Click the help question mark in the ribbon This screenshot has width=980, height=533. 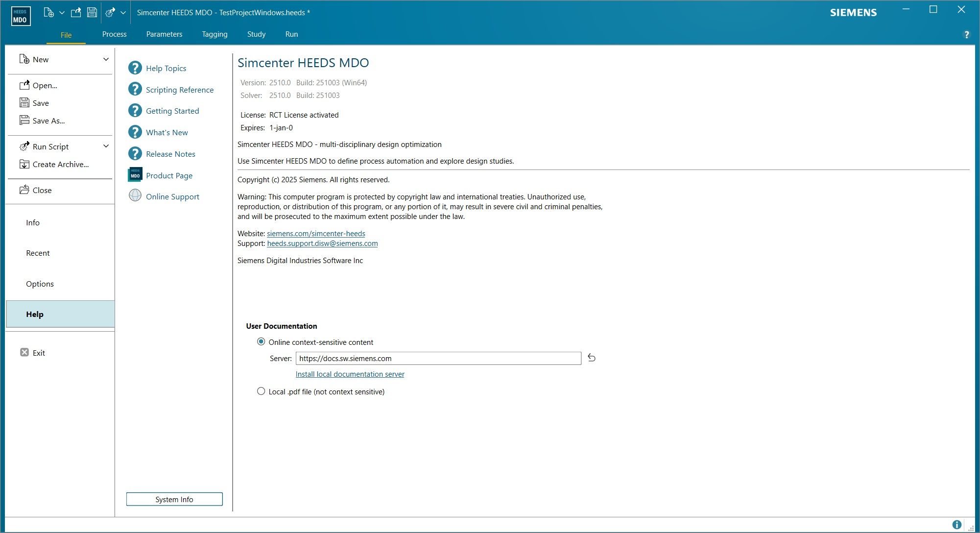966,35
